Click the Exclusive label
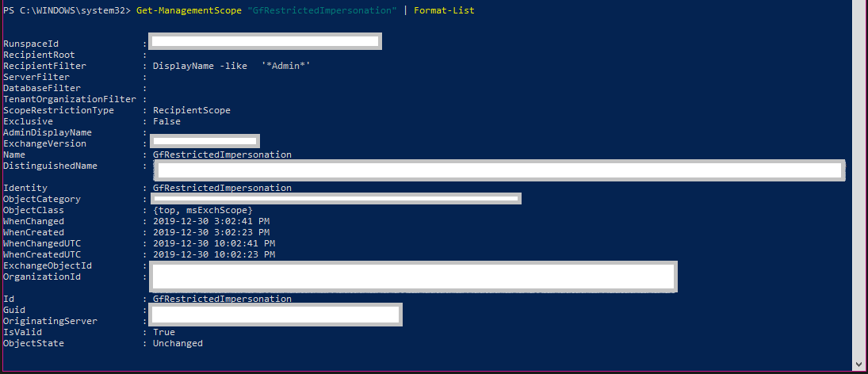This screenshot has height=374, width=868. tap(29, 121)
